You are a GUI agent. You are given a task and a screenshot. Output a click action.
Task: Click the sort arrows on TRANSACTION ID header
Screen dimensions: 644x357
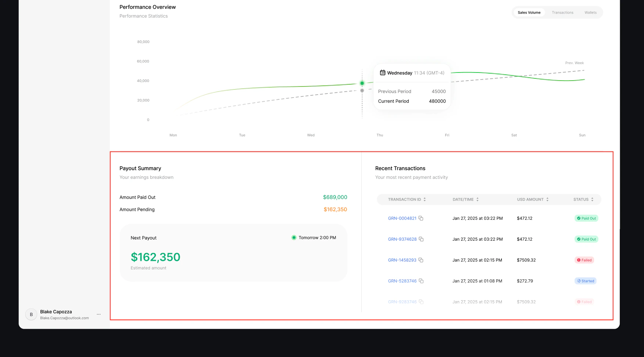click(425, 199)
